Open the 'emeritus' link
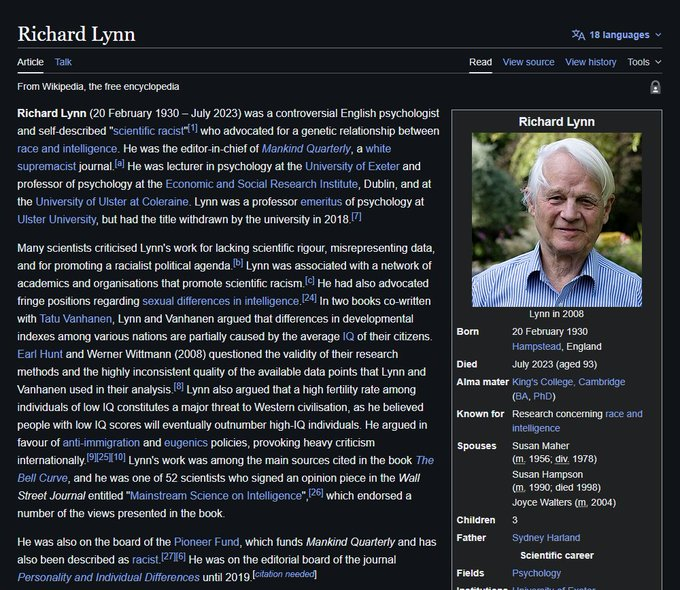680x590 pixels. (321, 202)
